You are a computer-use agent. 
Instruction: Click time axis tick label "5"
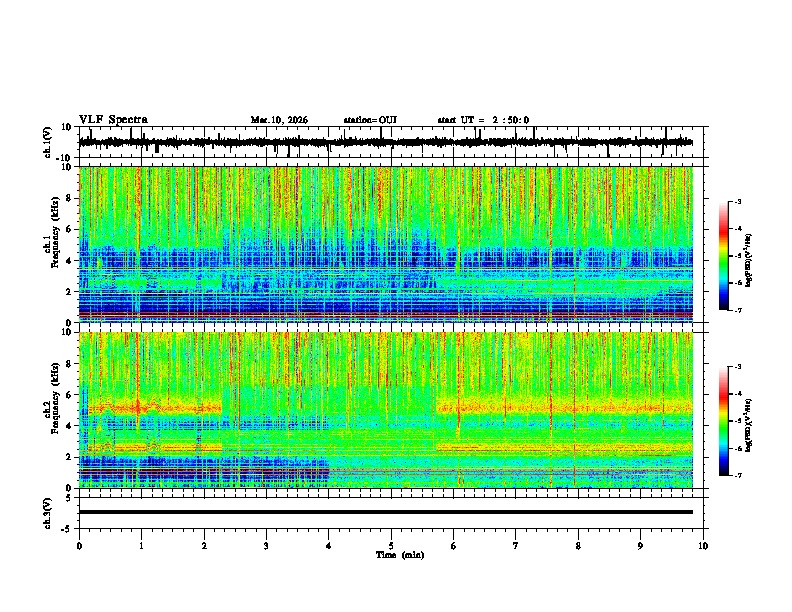click(391, 546)
